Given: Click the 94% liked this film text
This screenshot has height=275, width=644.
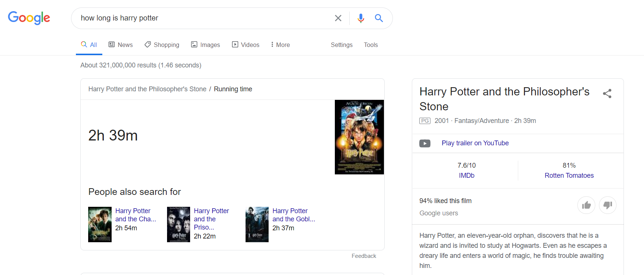Looking at the screenshot, I should [445, 201].
